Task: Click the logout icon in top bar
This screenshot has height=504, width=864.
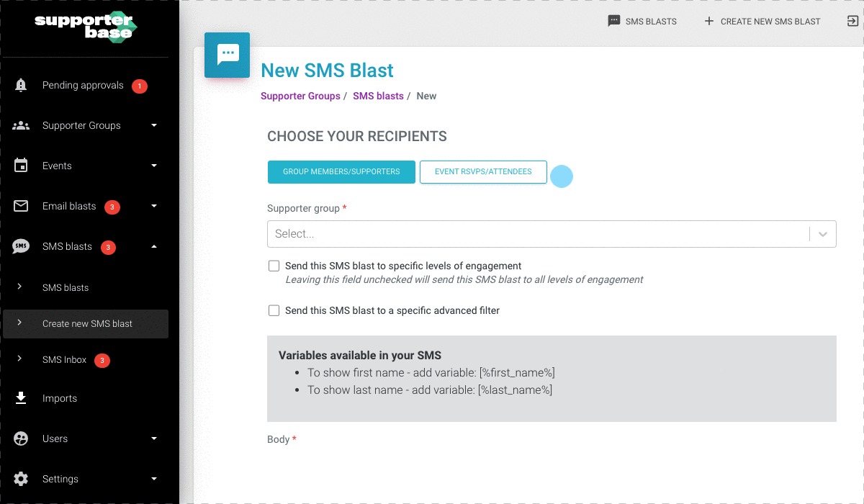Action: [x=852, y=21]
